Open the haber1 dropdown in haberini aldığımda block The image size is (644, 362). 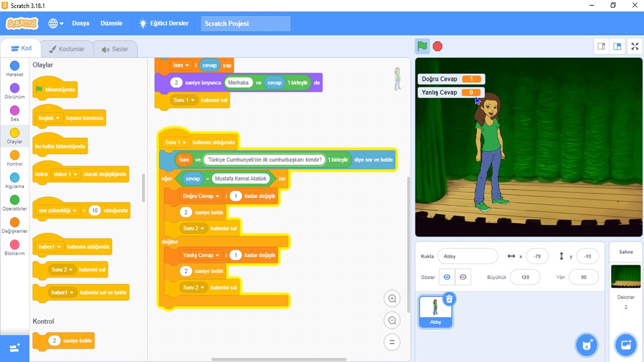(50, 247)
